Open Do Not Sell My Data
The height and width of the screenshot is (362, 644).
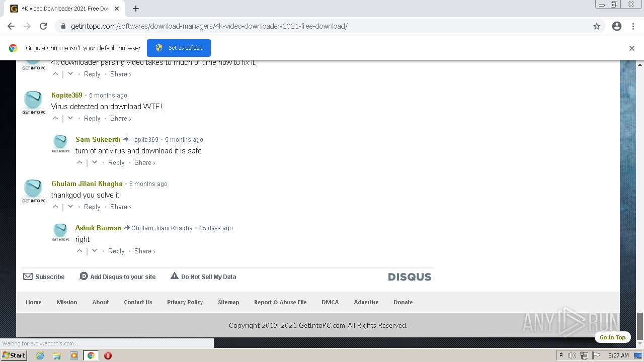click(x=203, y=277)
